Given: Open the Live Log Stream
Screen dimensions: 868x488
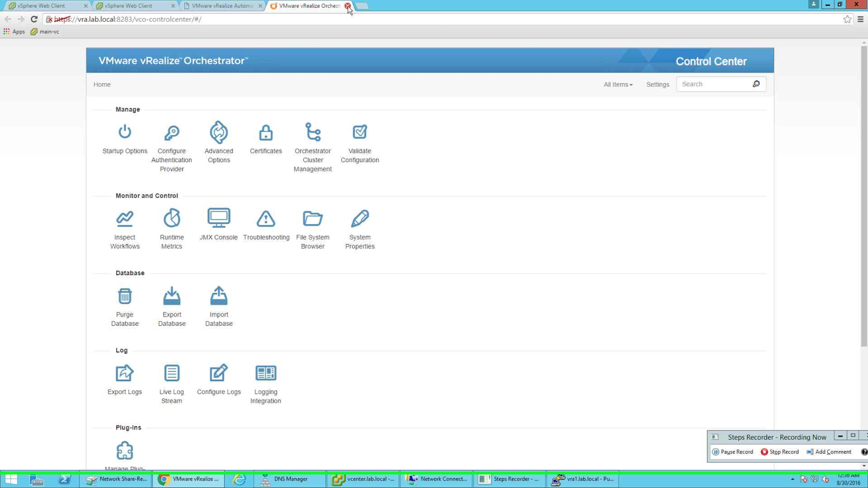Looking at the screenshot, I should pos(171,384).
